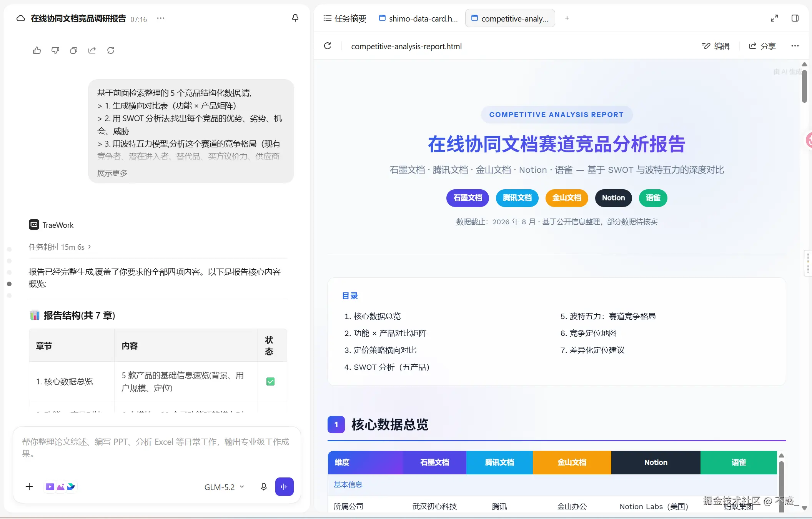Click the 金山办公 table cell
812x519 pixels.
pyautogui.click(x=572, y=506)
